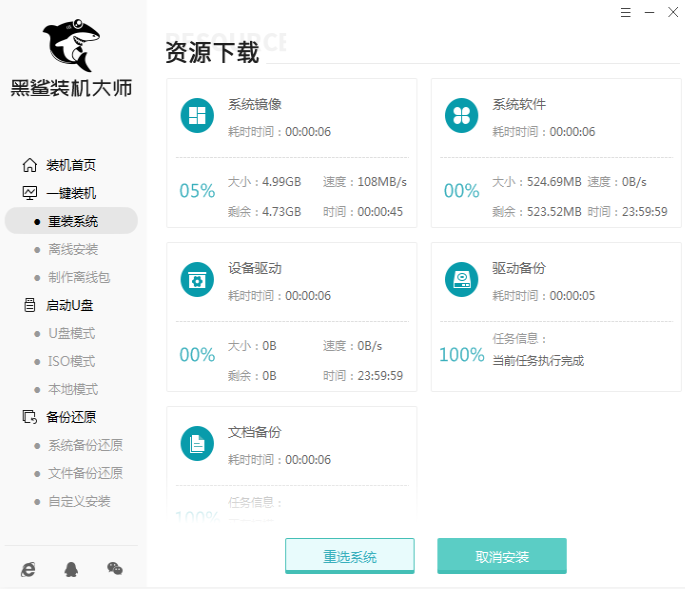Open the hamburger menu in title bar

coord(624,12)
